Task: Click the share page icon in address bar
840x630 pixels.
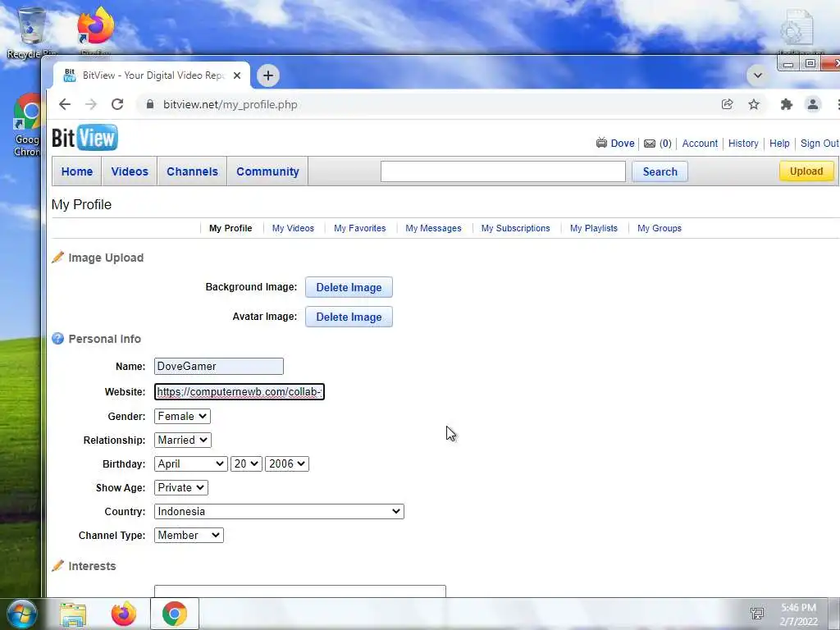Action: 727,104
